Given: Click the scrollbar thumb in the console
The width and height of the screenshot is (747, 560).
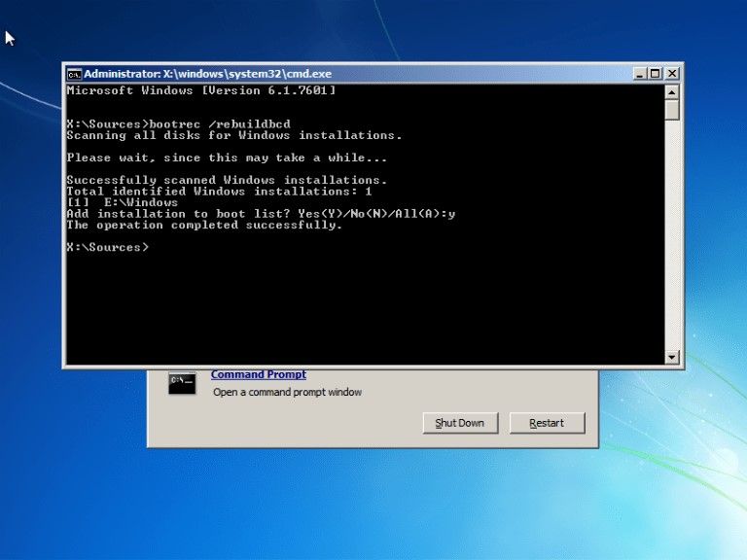Looking at the screenshot, I should (672, 110).
